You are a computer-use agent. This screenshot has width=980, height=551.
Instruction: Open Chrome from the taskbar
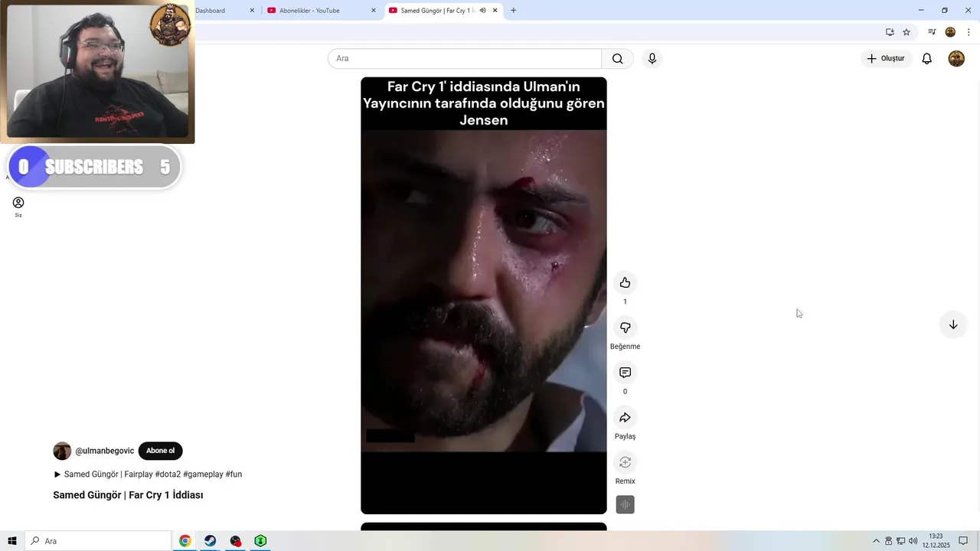tap(185, 541)
